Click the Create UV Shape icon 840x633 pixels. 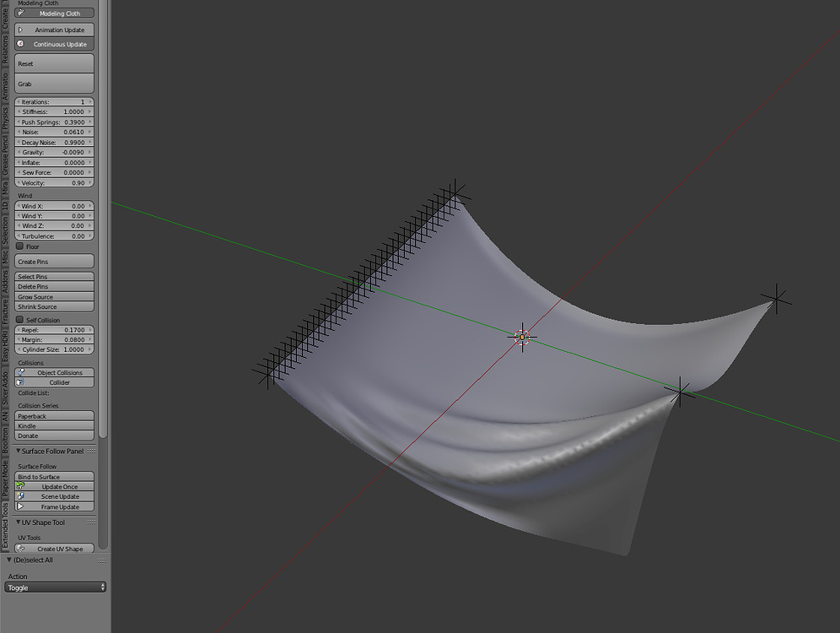(x=21, y=548)
